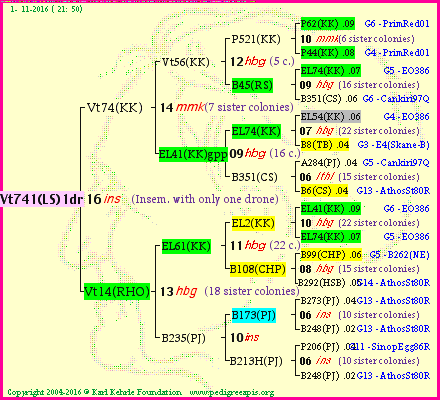This screenshot has width=440, height=400.
Task: Open the G4 - EO386 link
Action: click(406, 117)
